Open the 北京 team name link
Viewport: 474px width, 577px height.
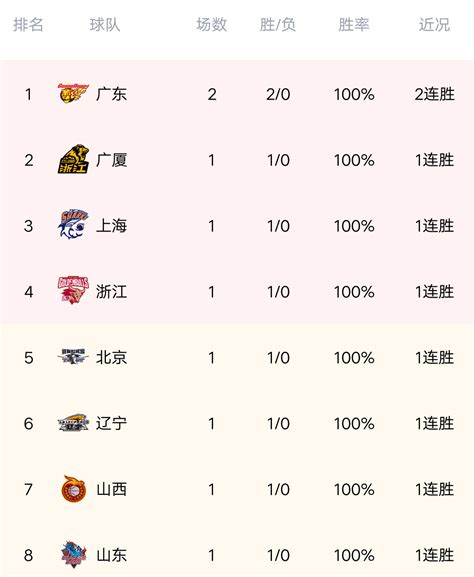[112, 358]
